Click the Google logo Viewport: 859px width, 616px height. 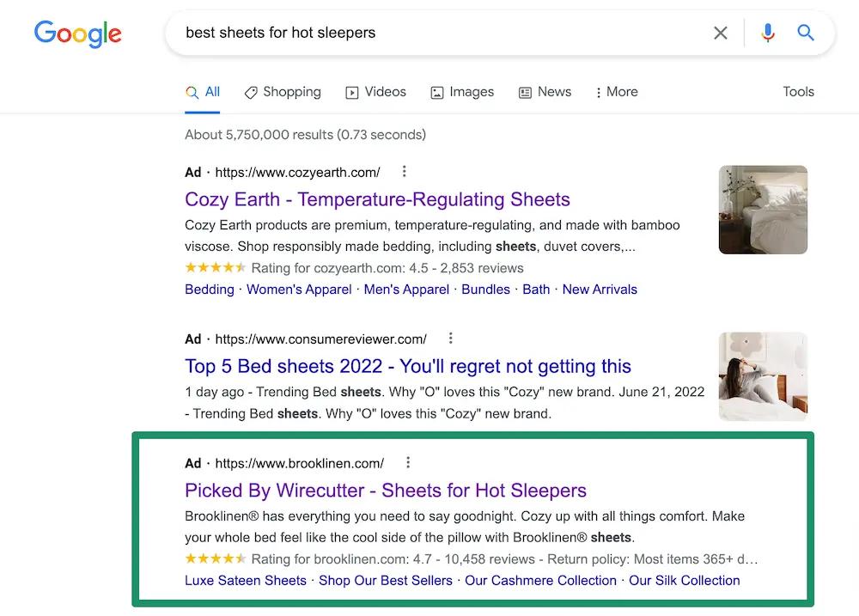(x=77, y=34)
